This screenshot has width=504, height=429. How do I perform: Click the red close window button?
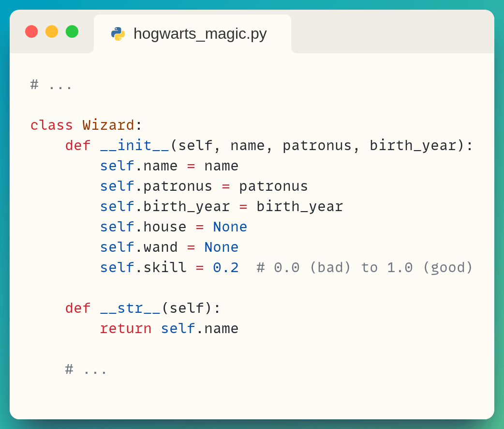(x=31, y=31)
